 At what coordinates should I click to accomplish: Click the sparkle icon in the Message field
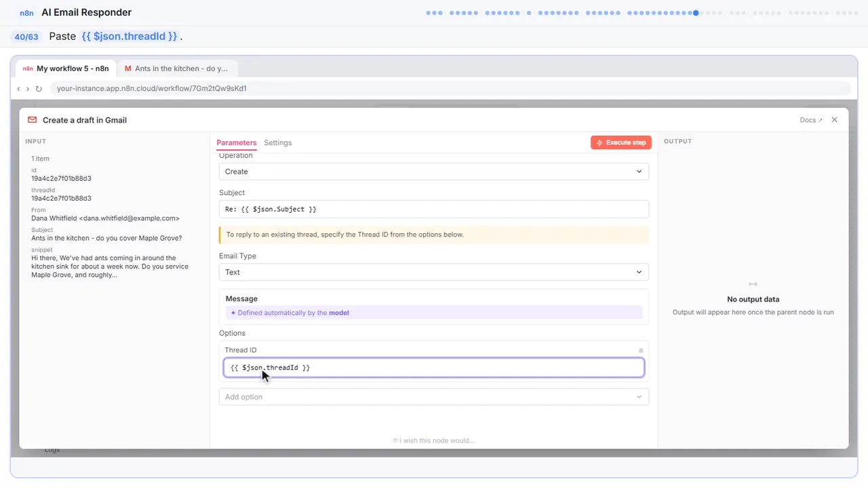[233, 313]
